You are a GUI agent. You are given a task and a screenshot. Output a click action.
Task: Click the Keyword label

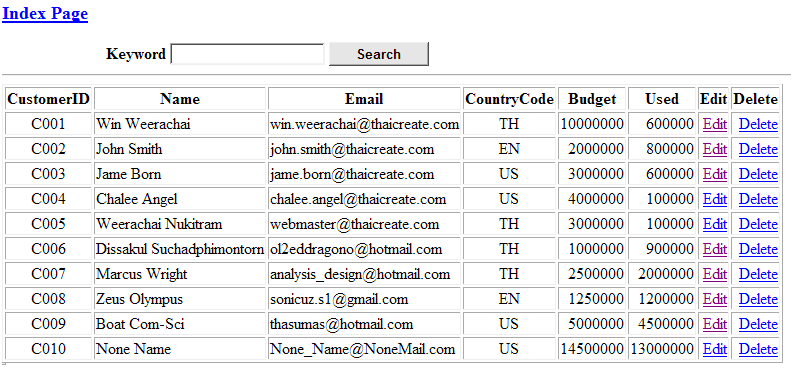click(x=136, y=54)
